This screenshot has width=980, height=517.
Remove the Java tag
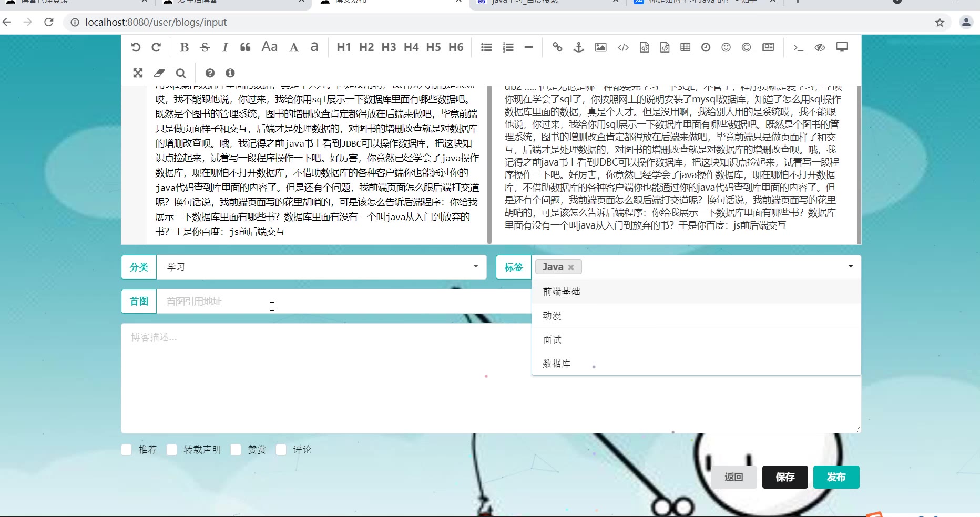571,267
